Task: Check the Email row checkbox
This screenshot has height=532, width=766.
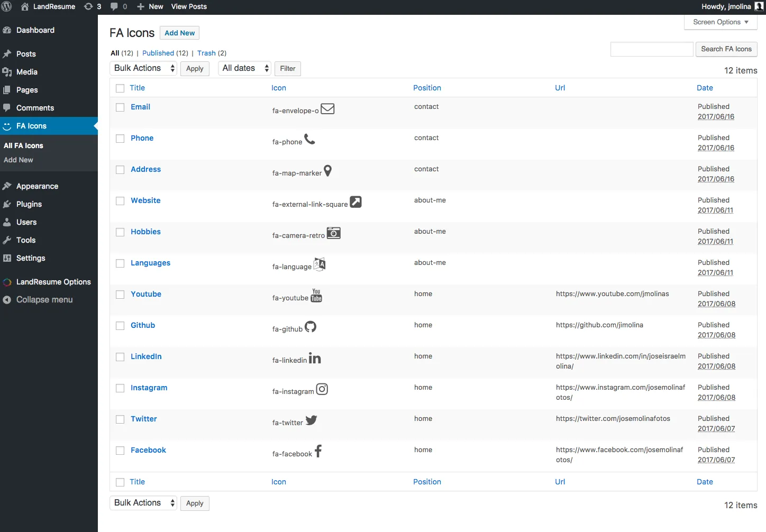Action: click(x=120, y=107)
